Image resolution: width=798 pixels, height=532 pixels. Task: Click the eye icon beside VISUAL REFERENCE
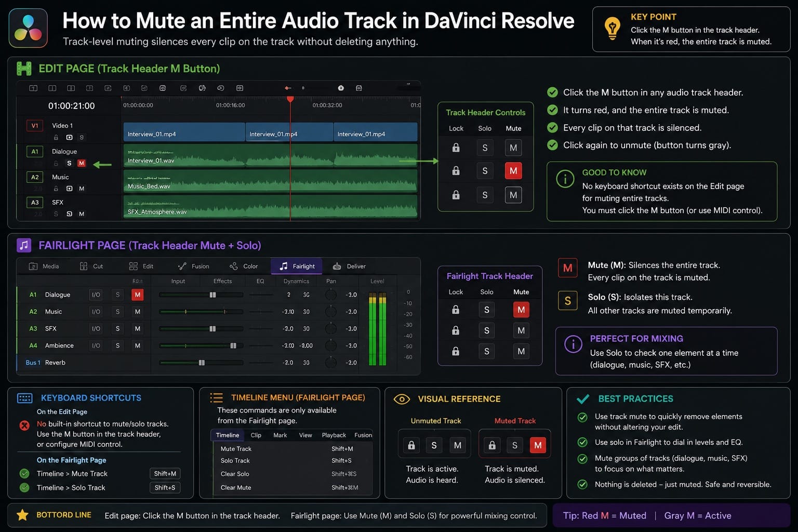(x=402, y=399)
